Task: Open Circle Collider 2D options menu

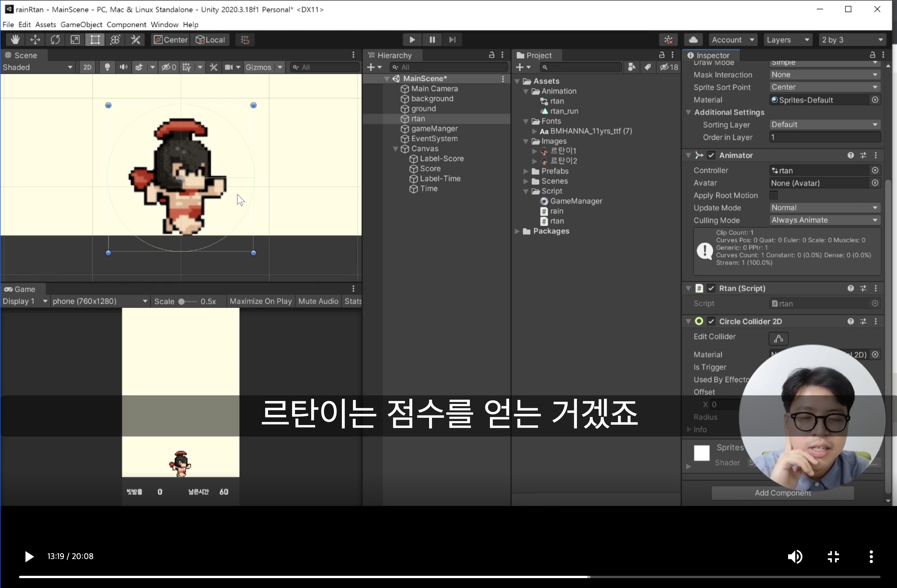Action: tap(876, 322)
